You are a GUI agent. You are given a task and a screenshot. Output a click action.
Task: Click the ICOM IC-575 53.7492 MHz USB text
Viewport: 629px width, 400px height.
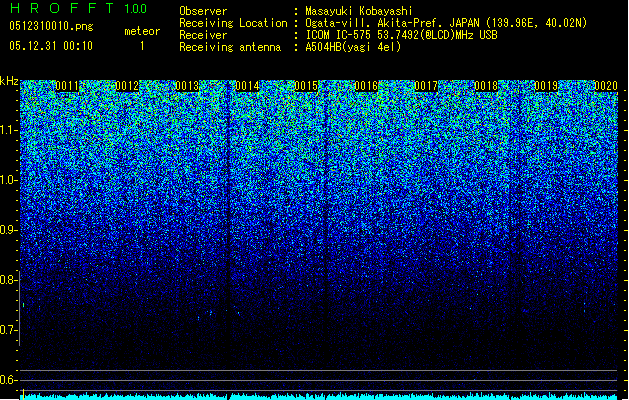[x=401, y=35]
